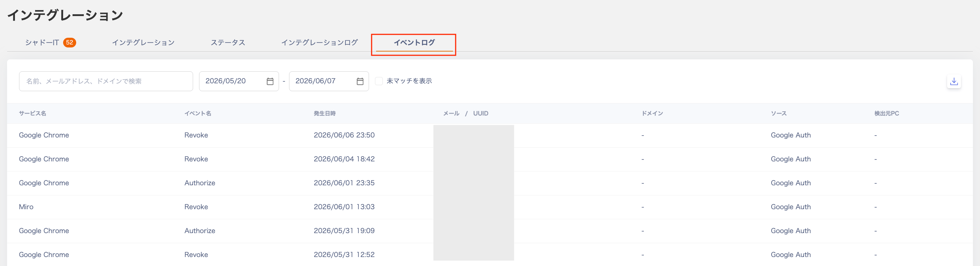Click the timestamp 2026/05/31 12:52
Image resolution: width=980 pixels, height=266 pixels.
[344, 255]
